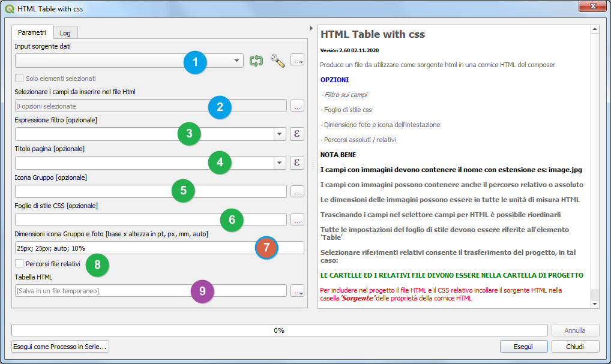
Task: Expand Espressione filtro dropdown arrow
Action: point(280,134)
